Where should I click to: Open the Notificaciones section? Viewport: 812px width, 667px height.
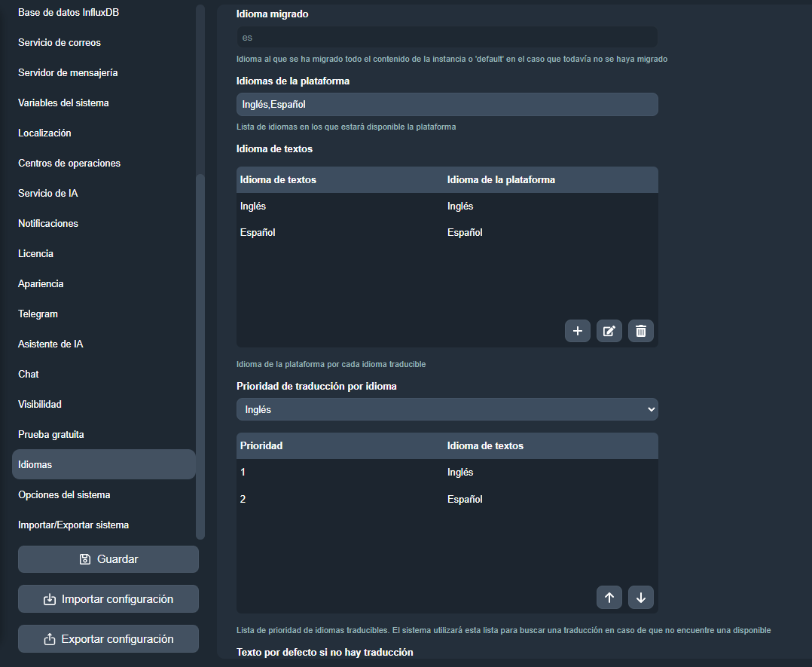[47, 223]
